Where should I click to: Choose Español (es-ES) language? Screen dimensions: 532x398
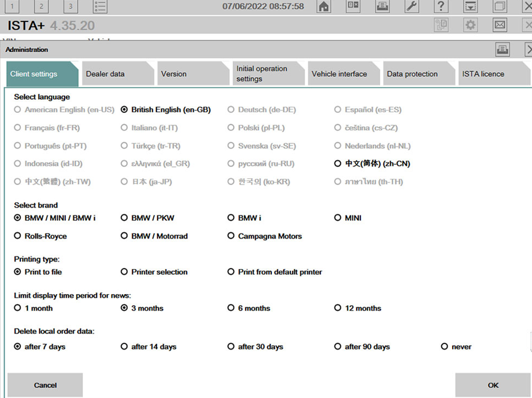[x=368, y=110]
